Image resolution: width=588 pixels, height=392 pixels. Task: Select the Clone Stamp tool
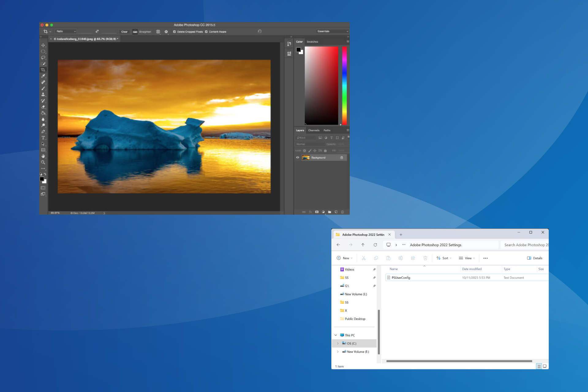click(x=43, y=94)
